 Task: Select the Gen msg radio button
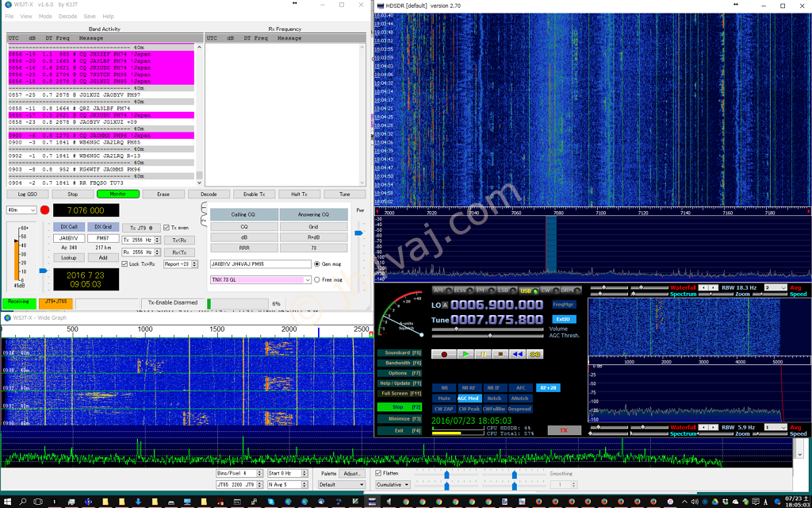coord(317,264)
